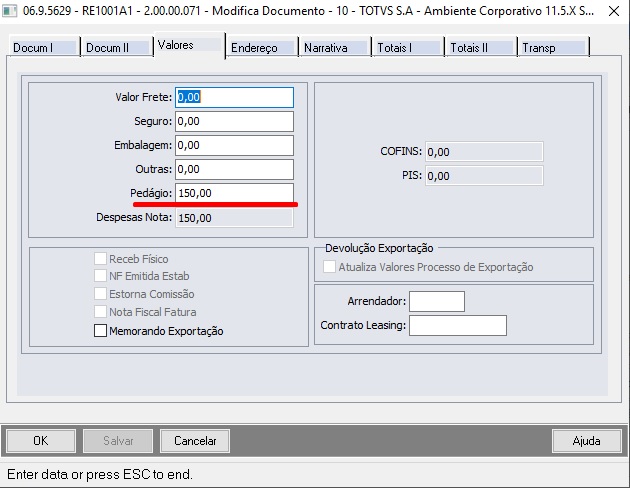
Task: Open the Endereço tab
Action: click(262, 47)
